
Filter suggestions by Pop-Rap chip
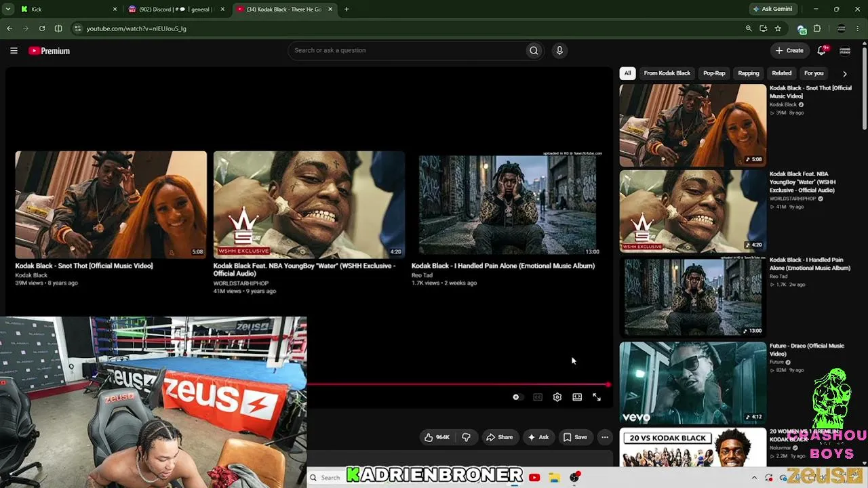coord(714,73)
